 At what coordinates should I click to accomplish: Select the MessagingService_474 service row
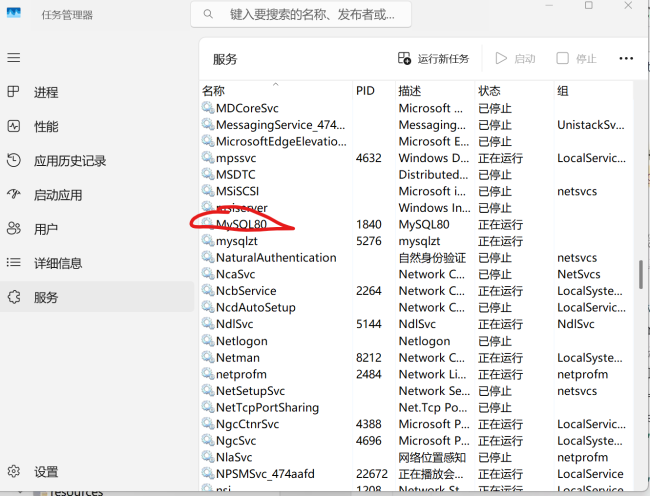[x=416, y=125]
